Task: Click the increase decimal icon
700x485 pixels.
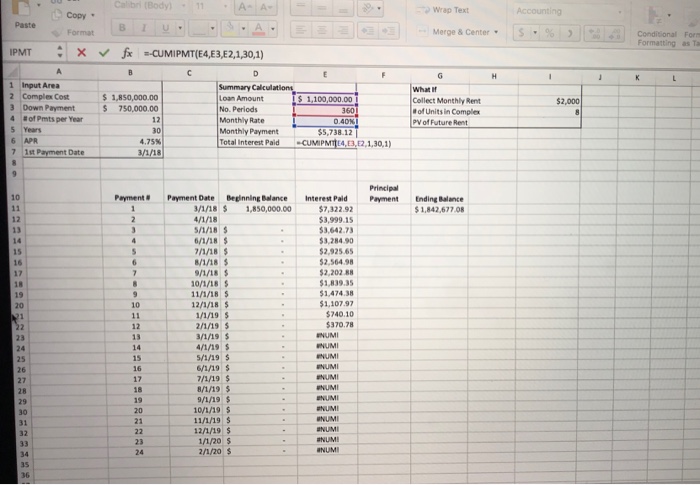Action: (594, 34)
